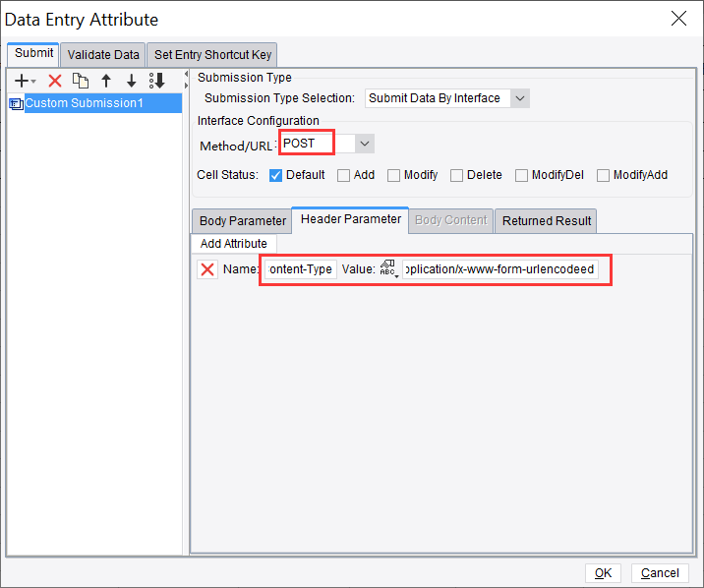
Task: Click the Value field with x-www-form-urlencoded
Action: pyautogui.click(x=500, y=269)
